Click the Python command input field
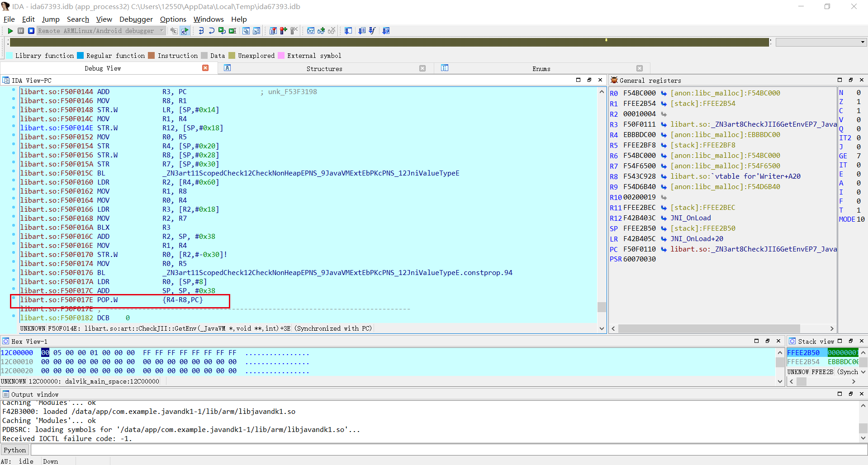The height and width of the screenshot is (465, 868). (x=448, y=450)
